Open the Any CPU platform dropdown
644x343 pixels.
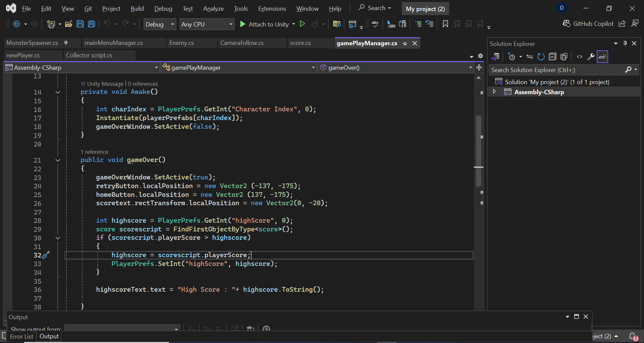tap(207, 24)
